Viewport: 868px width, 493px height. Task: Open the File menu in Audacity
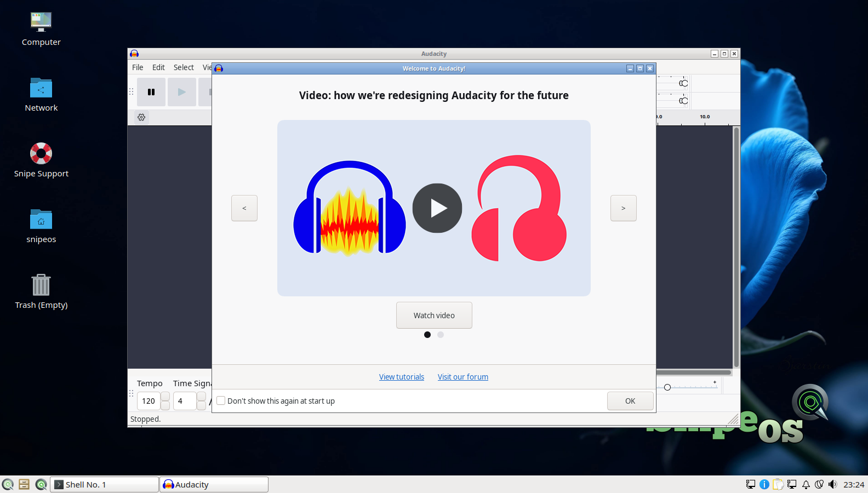(138, 67)
